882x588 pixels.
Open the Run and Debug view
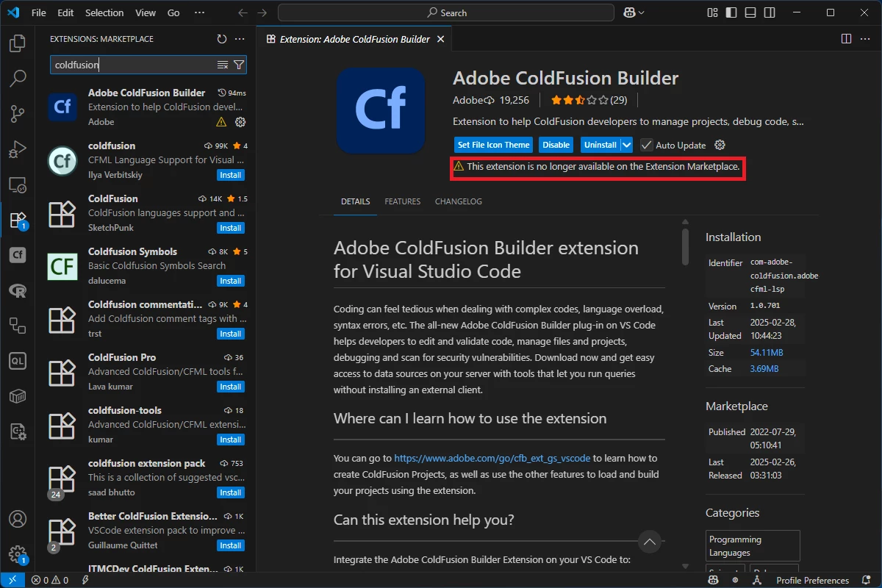pyautogui.click(x=18, y=148)
